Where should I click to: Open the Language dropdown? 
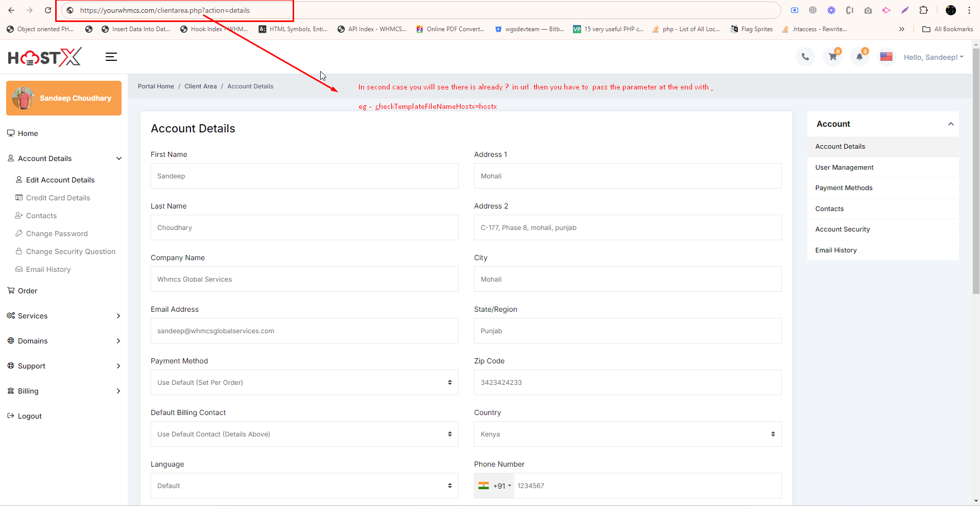coord(304,486)
